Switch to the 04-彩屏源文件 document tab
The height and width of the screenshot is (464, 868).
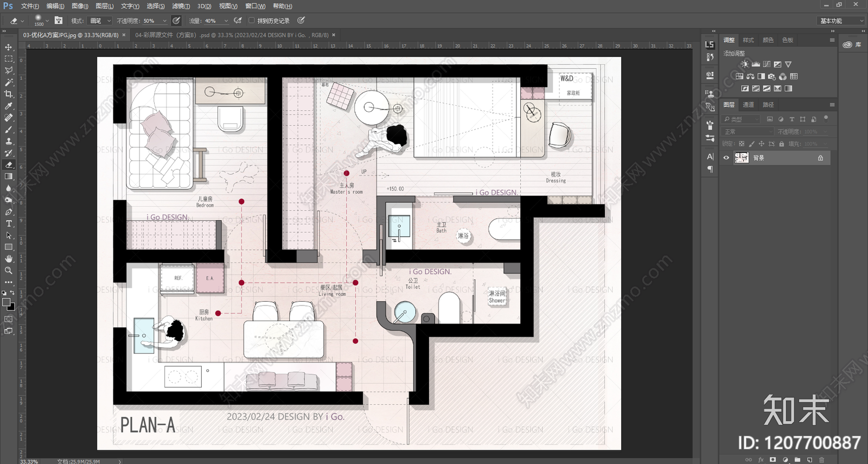[231, 35]
